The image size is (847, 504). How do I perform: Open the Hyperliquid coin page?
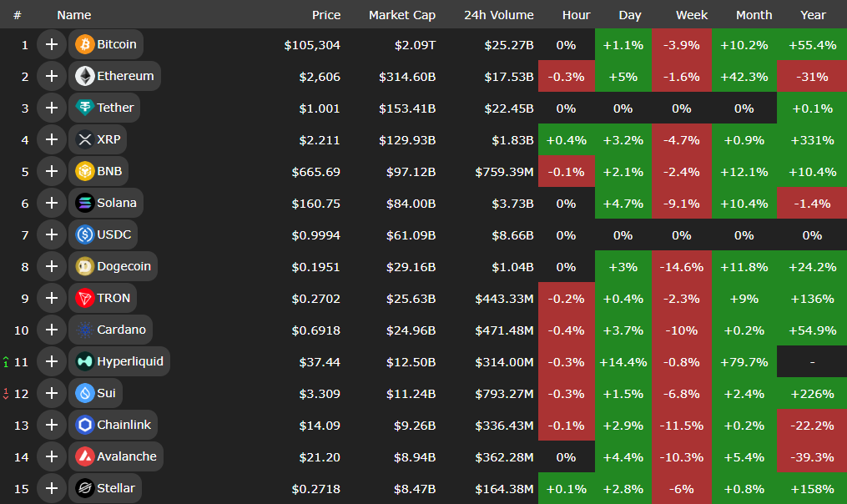130,361
